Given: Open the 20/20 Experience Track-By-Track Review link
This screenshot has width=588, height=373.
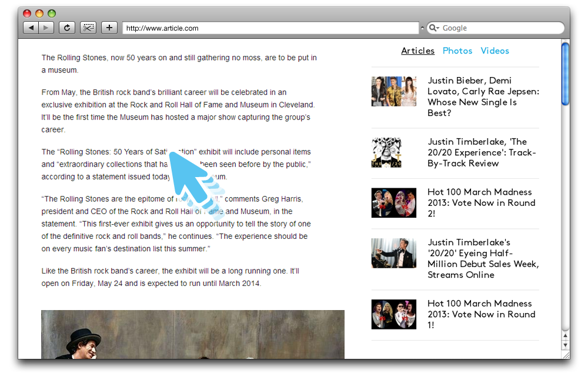Looking at the screenshot, I should (x=482, y=152).
